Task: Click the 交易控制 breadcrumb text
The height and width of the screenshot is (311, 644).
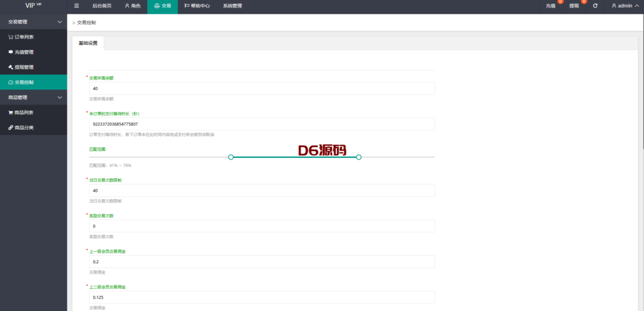Action: coord(87,23)
